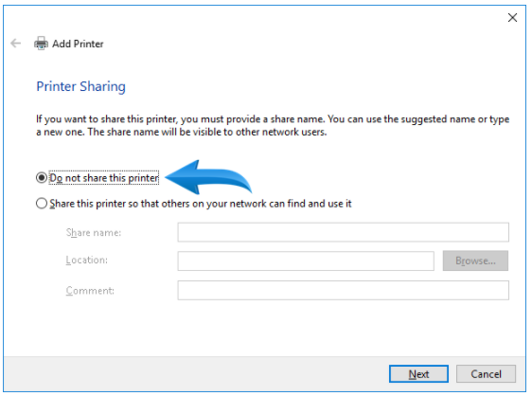This screenshot has height=396, width=532.
Task: Click the 'Share this printer so that others' label text
Action: click(x=201, y=204)
